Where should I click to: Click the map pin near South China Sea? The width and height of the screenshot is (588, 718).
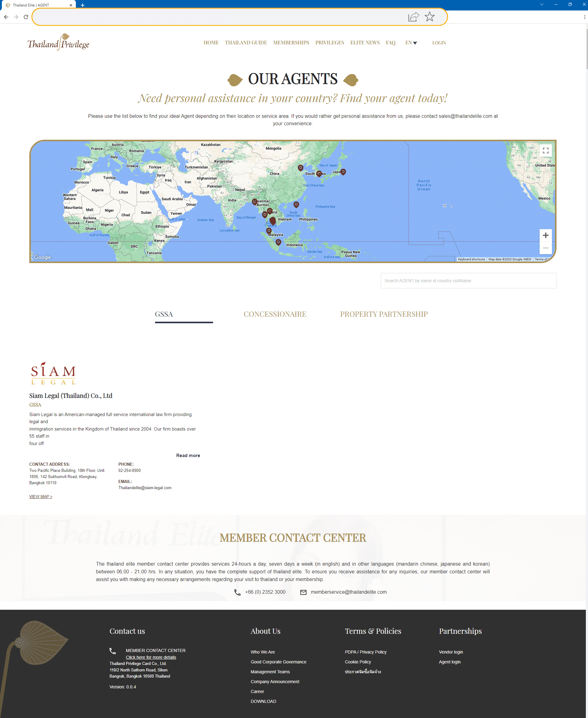pyautogui.click(x=296, y=205)
